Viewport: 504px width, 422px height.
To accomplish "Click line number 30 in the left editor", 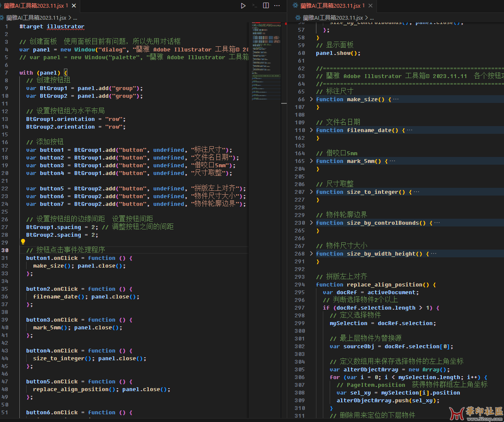I will click(x=5, y=250).
